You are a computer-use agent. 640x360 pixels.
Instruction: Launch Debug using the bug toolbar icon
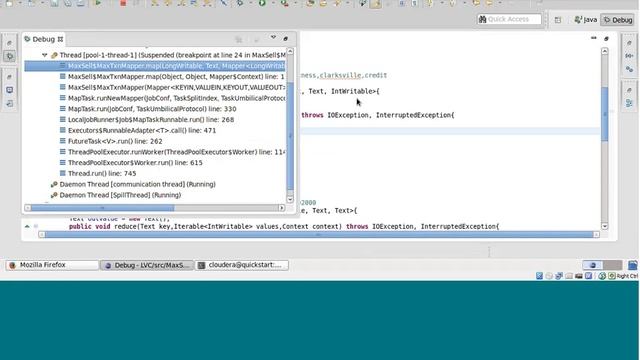click(240, 3)
